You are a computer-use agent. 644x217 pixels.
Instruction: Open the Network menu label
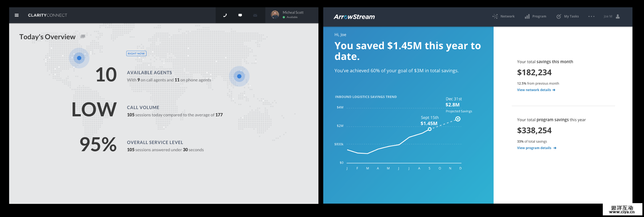(x=507, y=16)
